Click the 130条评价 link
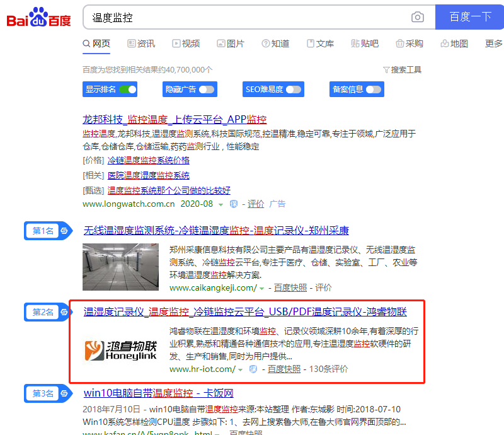 click(x=328, y=369)
